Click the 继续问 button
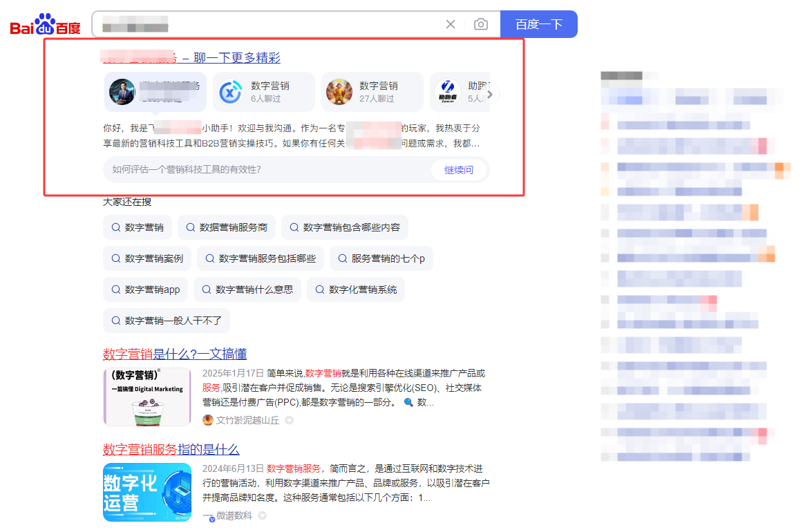The height and width of the screenshot is (532, 812). 459,170
